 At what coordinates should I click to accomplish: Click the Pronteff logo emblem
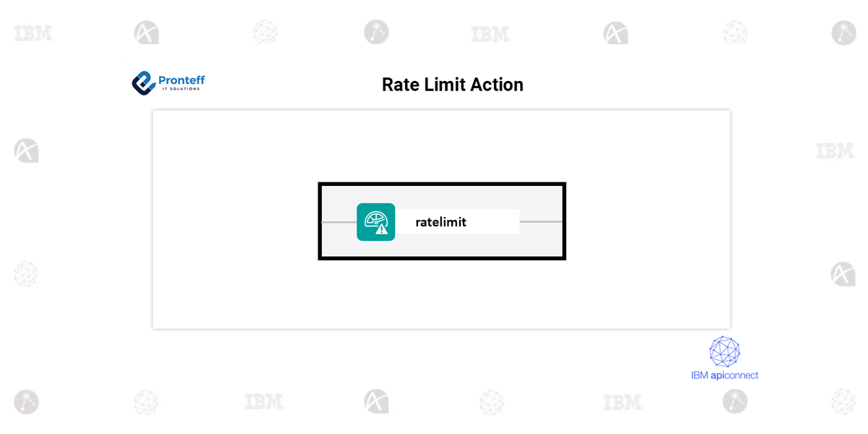[x=143, y=83]
